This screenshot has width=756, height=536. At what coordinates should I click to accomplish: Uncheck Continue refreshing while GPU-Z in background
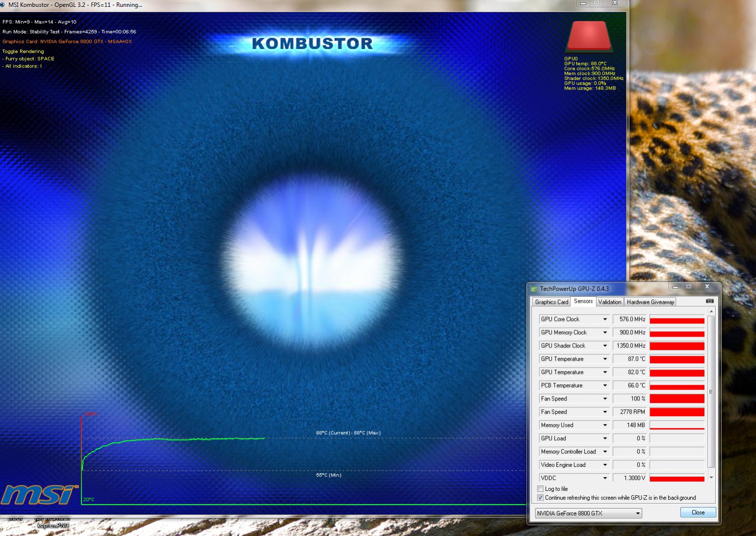(x=540, y=498)
